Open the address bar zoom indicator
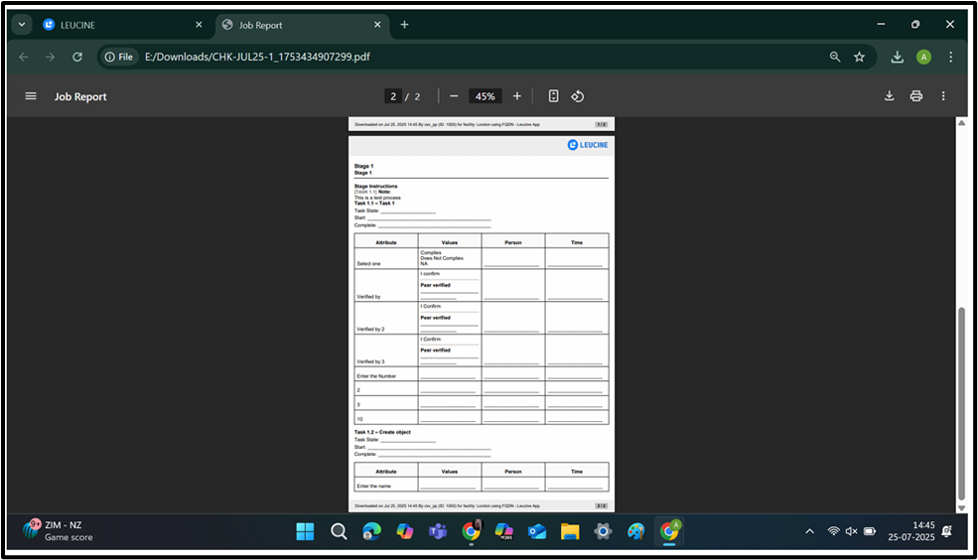The image size is (978, 560). (835, 57)
